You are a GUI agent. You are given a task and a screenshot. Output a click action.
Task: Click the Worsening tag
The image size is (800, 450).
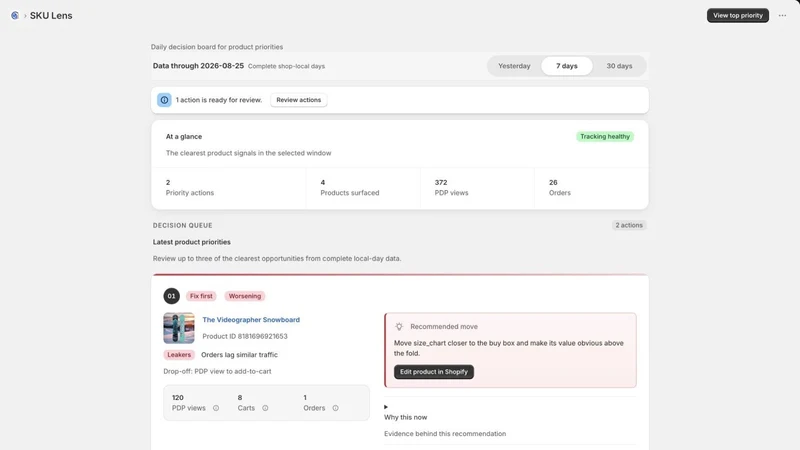point(244,296)
